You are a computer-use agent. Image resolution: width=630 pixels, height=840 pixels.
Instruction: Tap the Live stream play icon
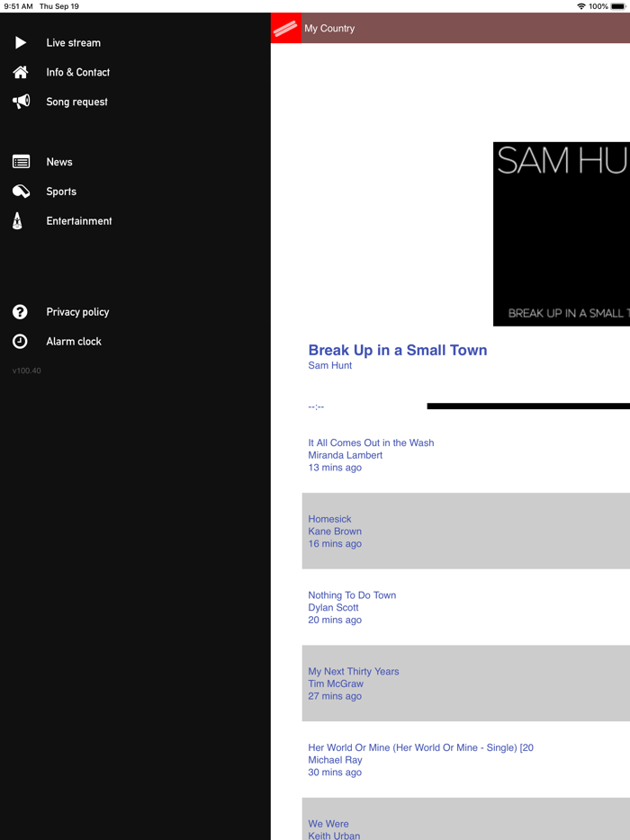(21, 42)
